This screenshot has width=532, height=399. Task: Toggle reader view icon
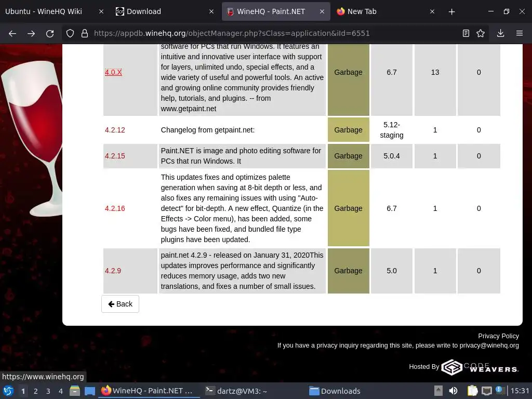pos(466,33)
